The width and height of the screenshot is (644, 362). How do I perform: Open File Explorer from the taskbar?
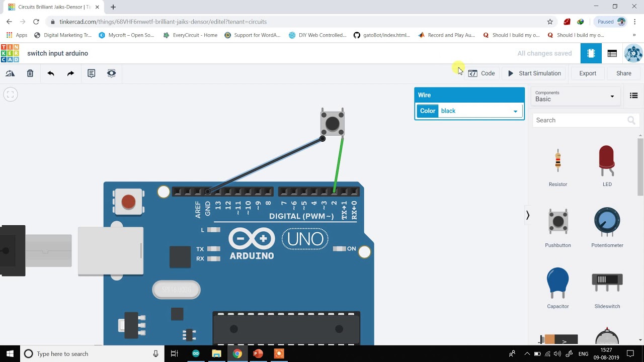coord(216,354)
